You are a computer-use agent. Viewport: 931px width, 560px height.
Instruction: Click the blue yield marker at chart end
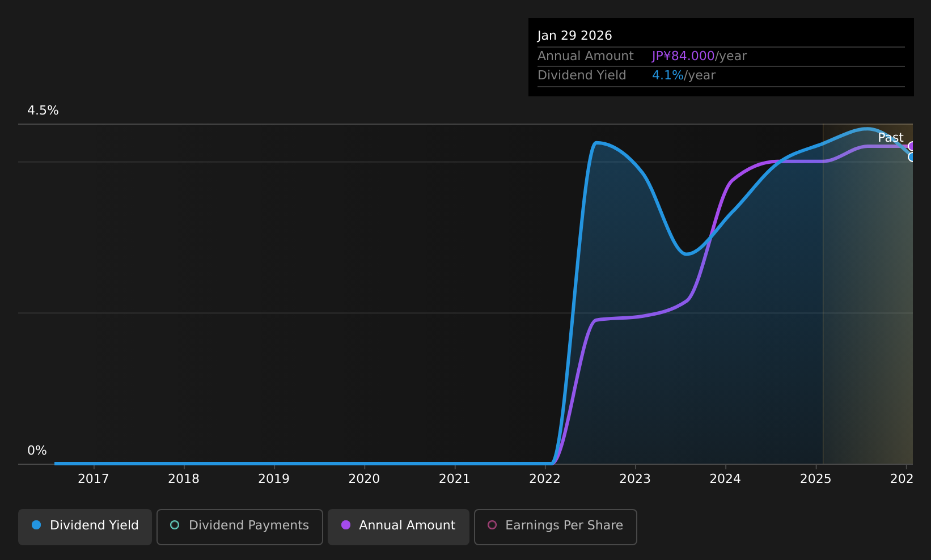(912, 157)
